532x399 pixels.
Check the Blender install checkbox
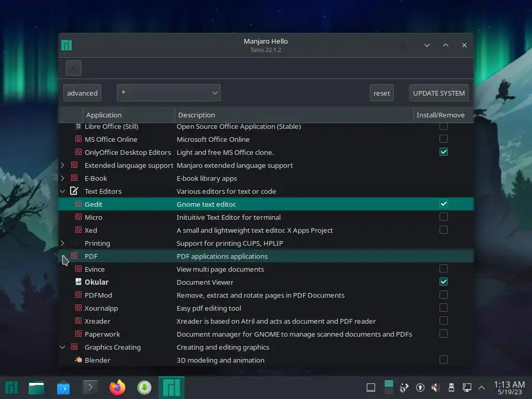(444, 360)
